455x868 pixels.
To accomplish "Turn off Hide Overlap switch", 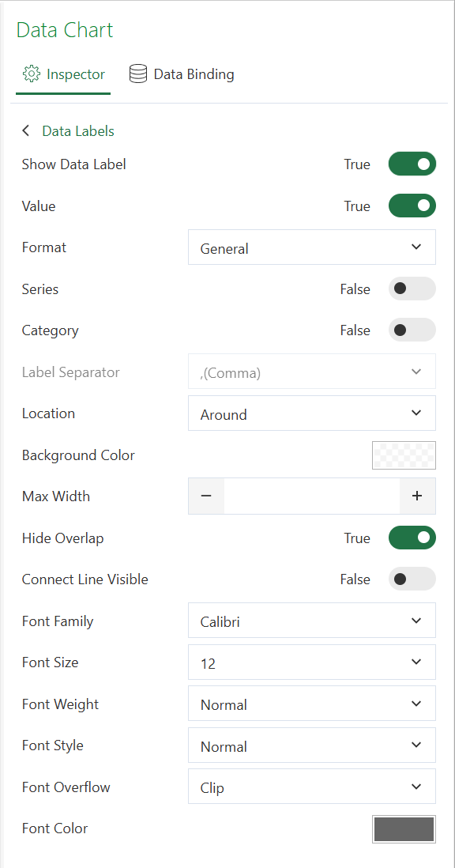I will (412, 538).
